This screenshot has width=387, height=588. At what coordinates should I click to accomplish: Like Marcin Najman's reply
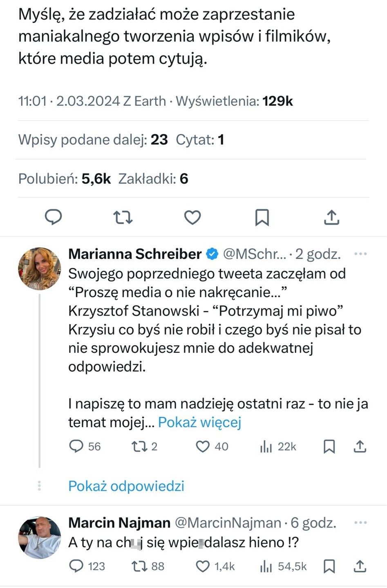(203, 566)
